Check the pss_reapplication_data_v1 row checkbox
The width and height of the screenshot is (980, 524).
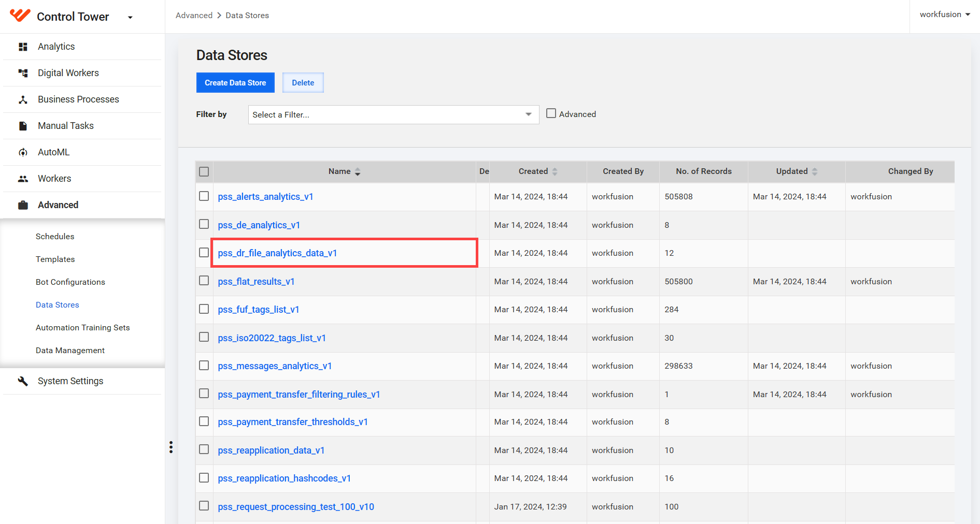click(x=204, y=449)
